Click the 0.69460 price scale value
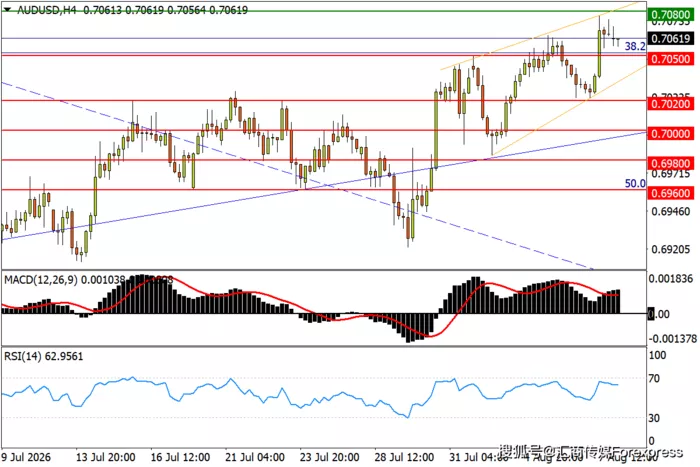 [671, 211]
